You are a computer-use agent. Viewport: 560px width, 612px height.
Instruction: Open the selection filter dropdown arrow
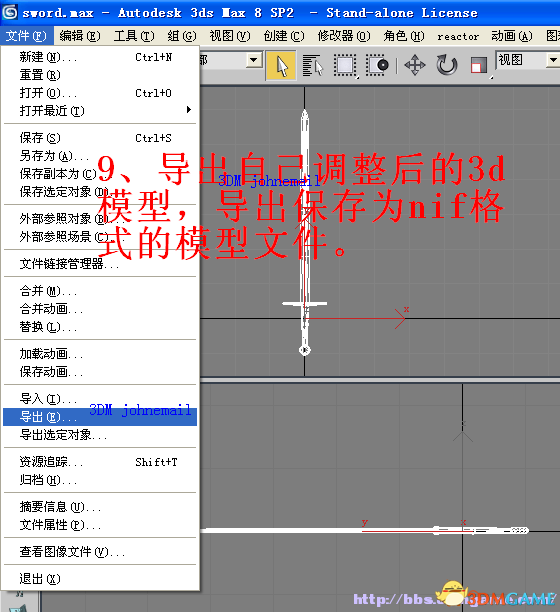pos(254,60)
